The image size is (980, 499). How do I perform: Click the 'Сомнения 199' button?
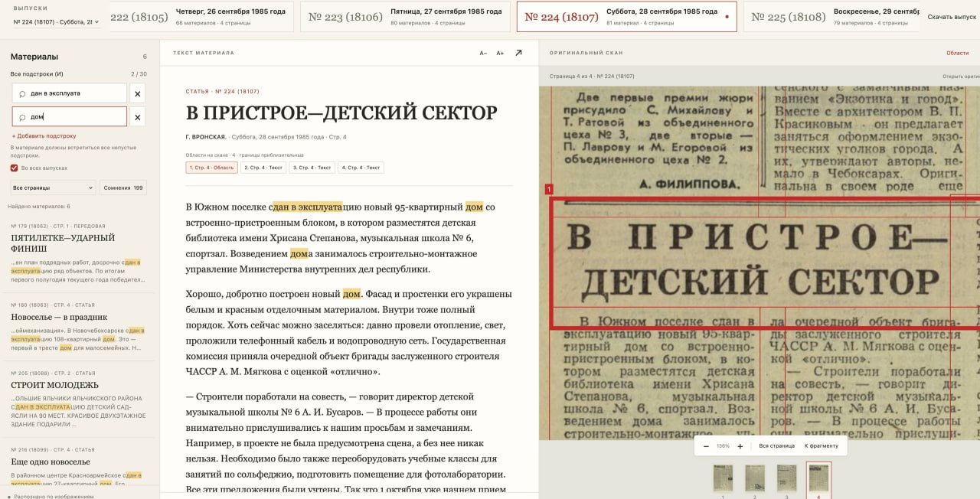(x=123, y=188)
